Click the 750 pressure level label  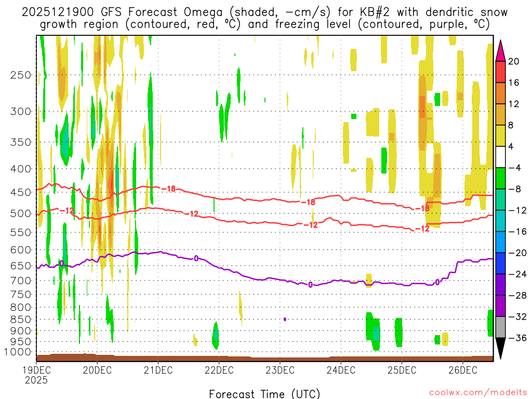pos(21,294)
